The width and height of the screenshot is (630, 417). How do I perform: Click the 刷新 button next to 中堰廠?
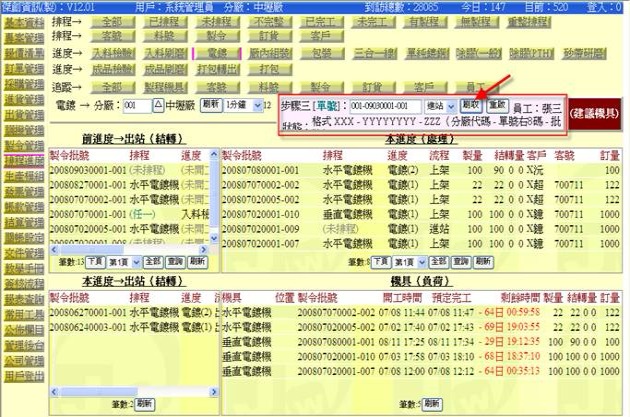click(210, 104)
